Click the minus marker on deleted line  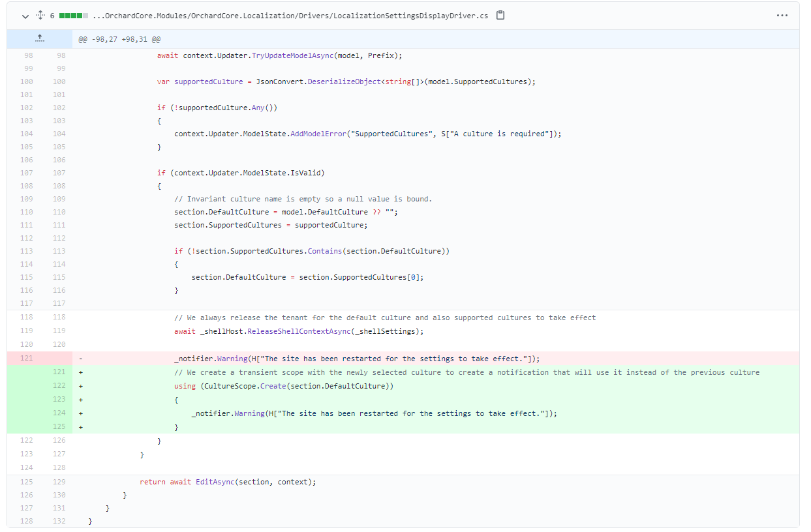click(x=80, y=359)
